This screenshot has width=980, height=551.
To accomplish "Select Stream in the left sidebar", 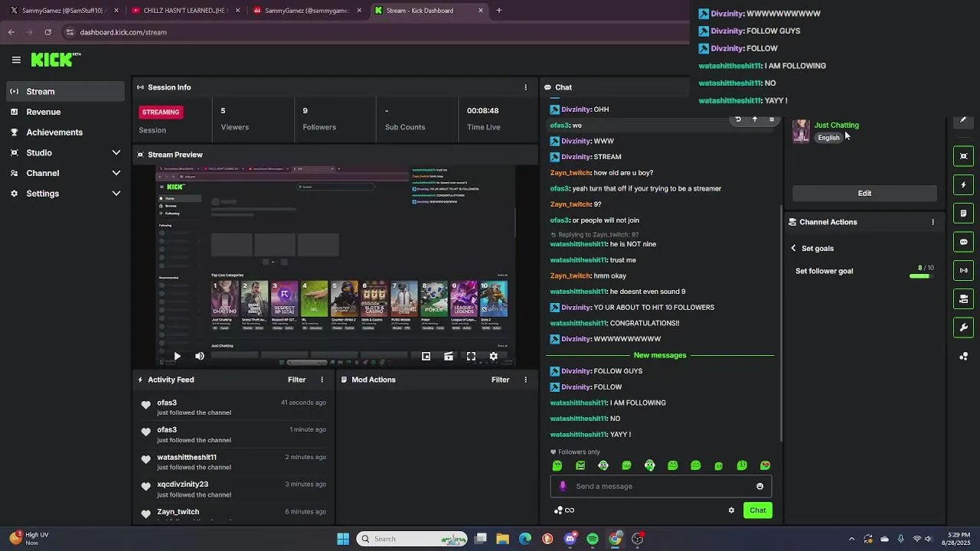I will (66, 91).
